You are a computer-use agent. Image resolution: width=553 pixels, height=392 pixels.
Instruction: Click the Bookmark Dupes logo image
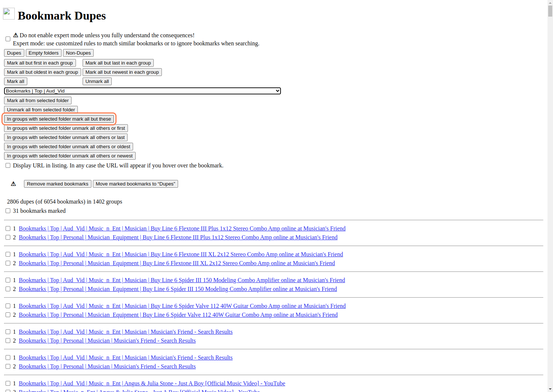pyautogui.click(x=9, y=14)
